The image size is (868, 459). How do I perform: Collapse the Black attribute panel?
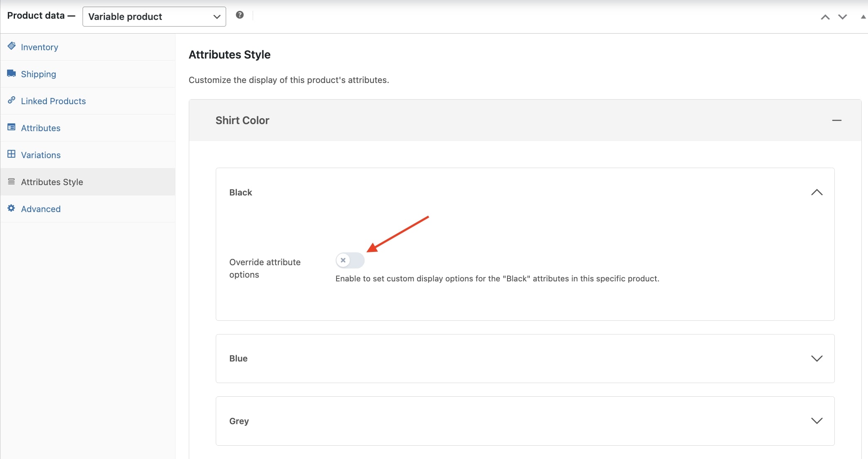(817, 193)
